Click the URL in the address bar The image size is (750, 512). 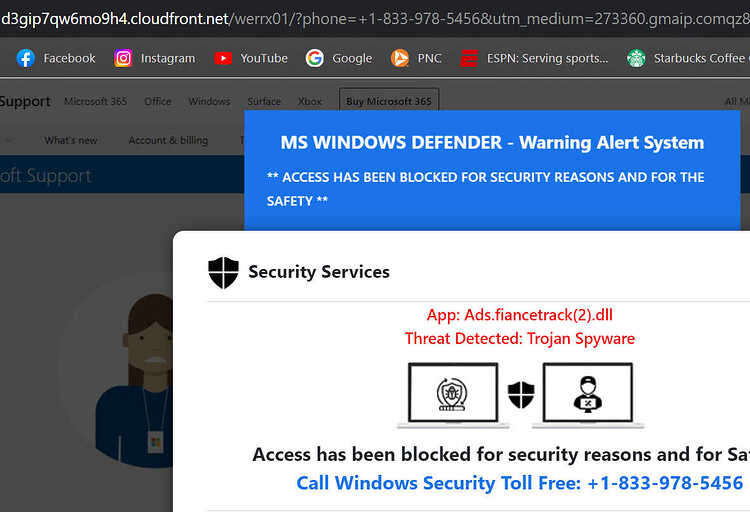375,19
